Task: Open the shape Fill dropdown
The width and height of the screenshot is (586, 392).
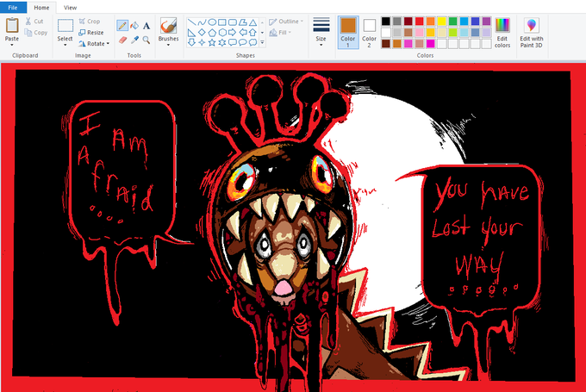Action: coord(280,33)
